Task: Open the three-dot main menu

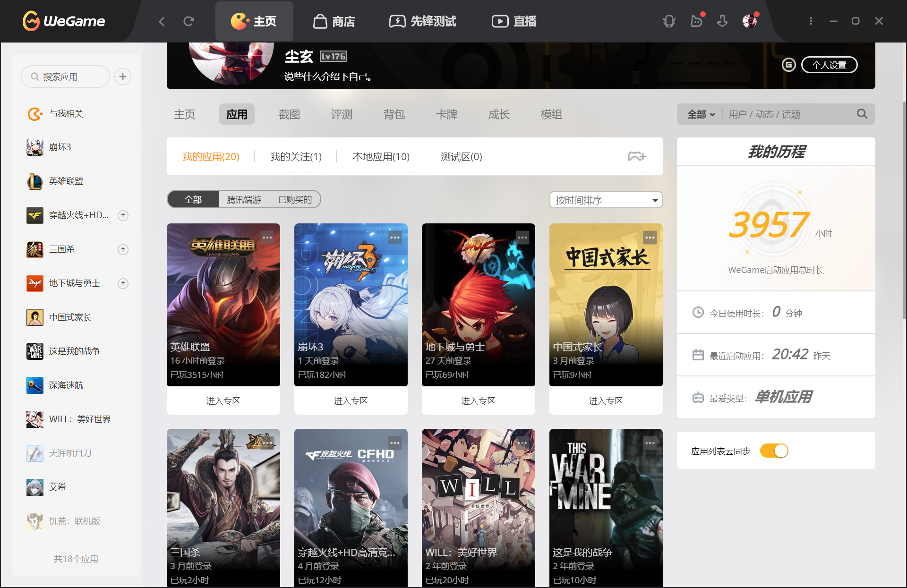Action: (811, 21)
